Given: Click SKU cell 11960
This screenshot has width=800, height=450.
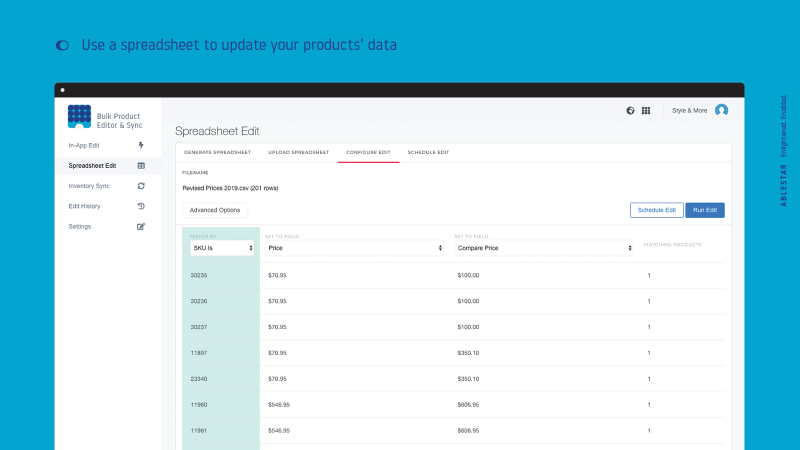Looking at the screenshot, I should (199, 405).
